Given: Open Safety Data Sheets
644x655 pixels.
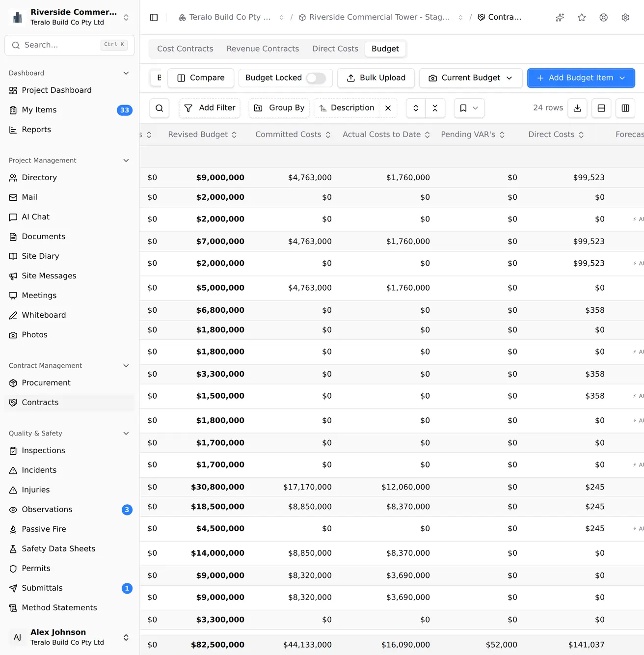Looking at the screenshot, I should pyautogui.click(x=69, y=549).
